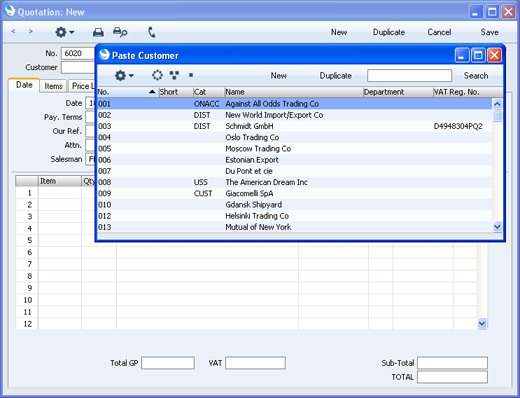
Task: Click Duplicate in the Quotation window
Action: click(x=389, y=32)
